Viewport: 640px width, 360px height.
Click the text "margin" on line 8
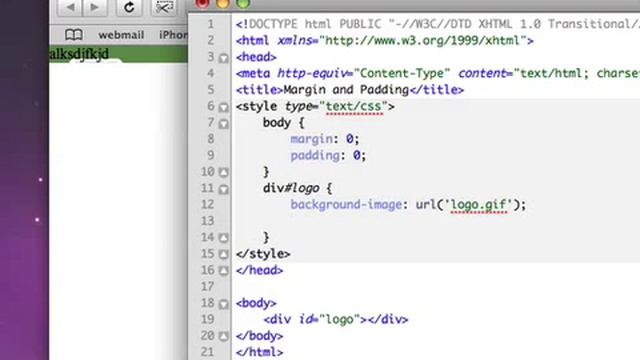[311, 139]
